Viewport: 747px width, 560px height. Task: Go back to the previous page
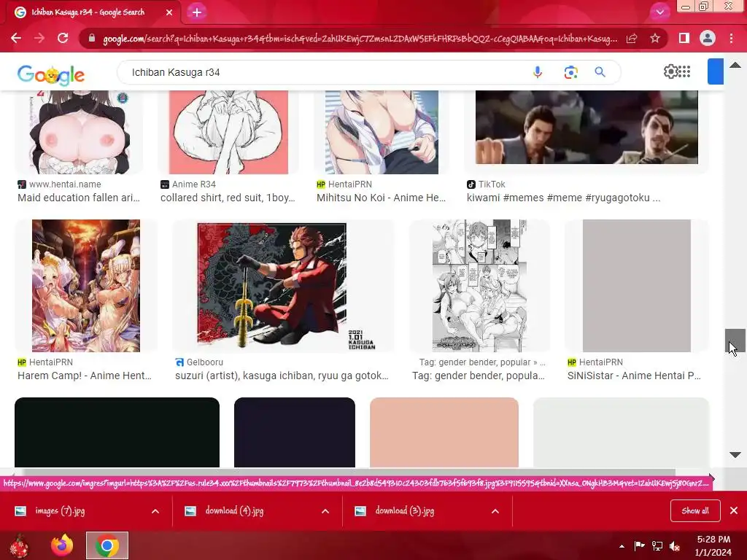(16, 38)
